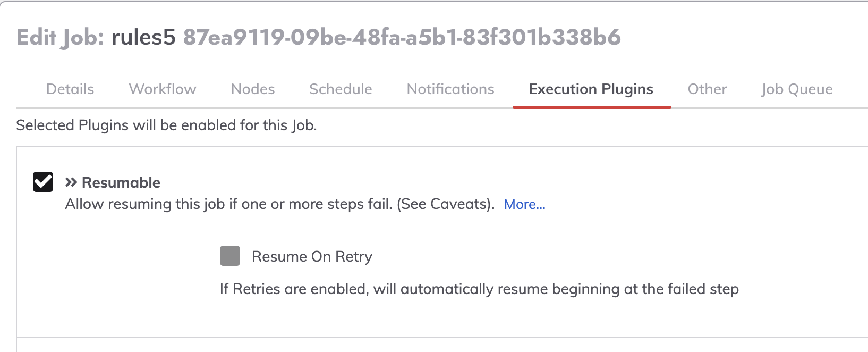
Task: Open the Job Queue tab
Action: coord(797,89)
